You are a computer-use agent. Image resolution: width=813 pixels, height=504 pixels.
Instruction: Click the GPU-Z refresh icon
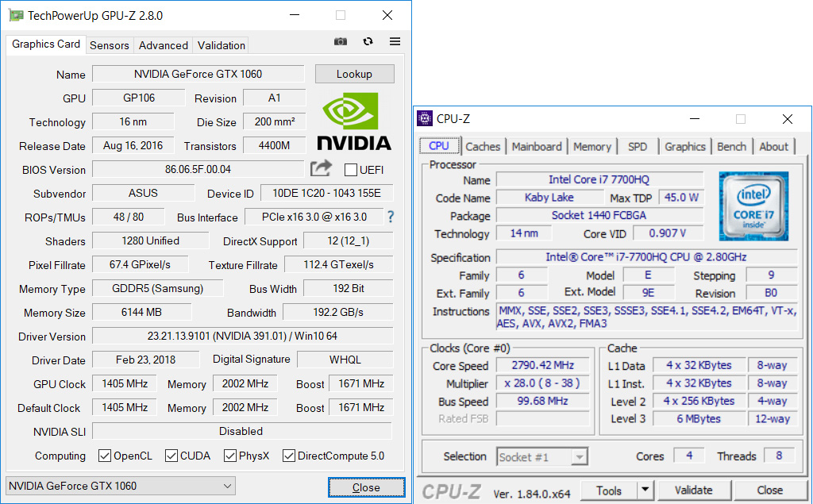[368, 41]
